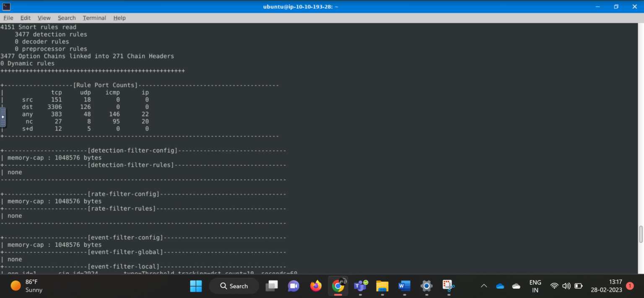The height and width of the screenshot is (298, 644).
Task: Open the Chat app from the taskbar
Action: pyautogui.click(x=293, y=286)
